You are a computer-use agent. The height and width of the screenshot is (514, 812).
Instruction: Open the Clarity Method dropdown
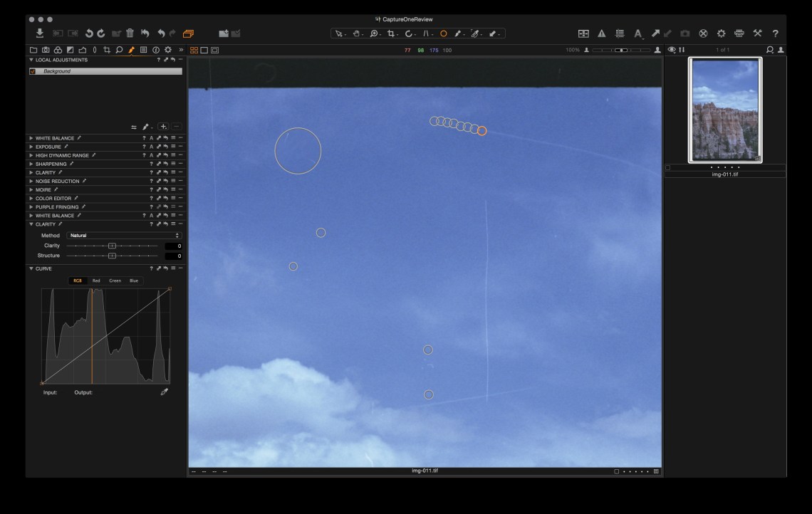tap(124, 236)
